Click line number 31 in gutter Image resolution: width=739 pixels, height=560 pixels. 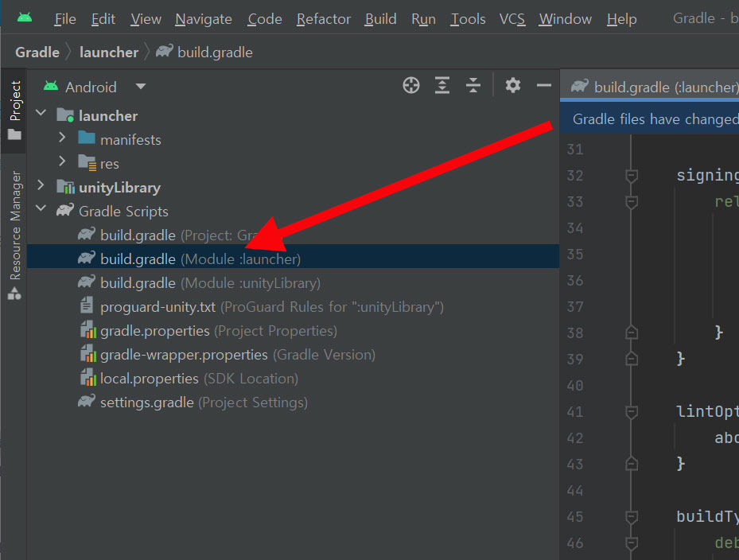(575, 150)
